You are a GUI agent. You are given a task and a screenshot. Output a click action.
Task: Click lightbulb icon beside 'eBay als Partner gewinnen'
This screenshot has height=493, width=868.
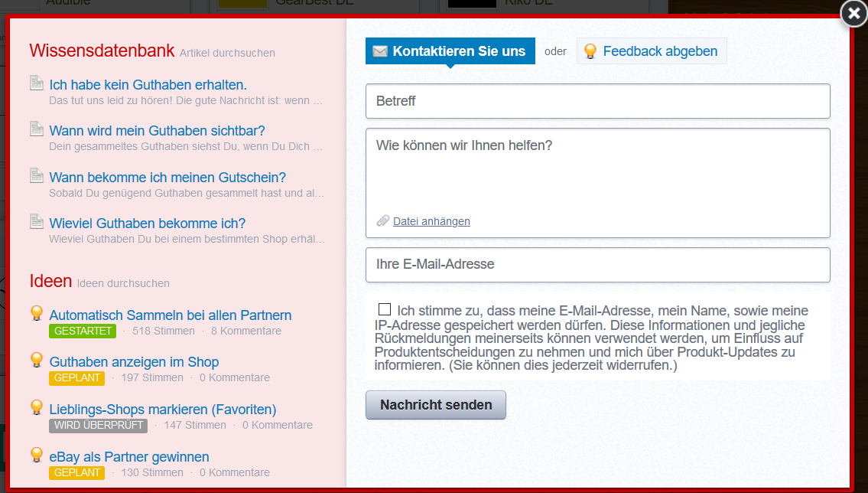pos(37,455)
